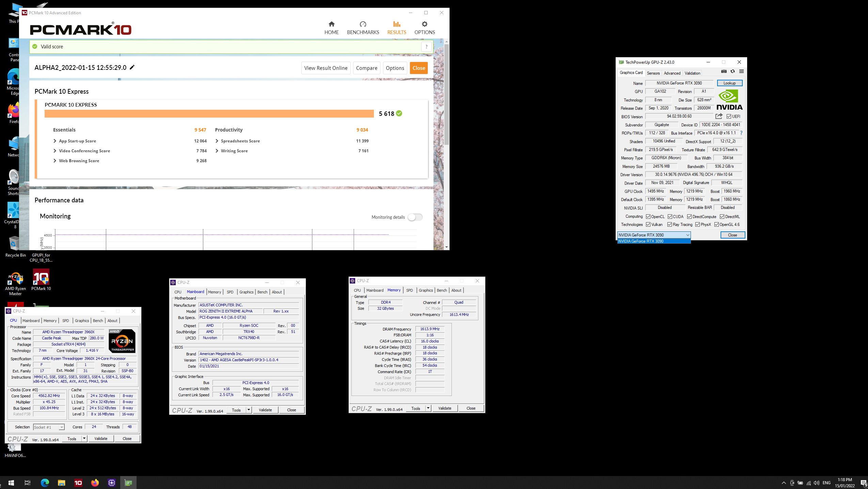The image size is (868, 489).
Task: Open the notification center icon
Action: point(863,483)
